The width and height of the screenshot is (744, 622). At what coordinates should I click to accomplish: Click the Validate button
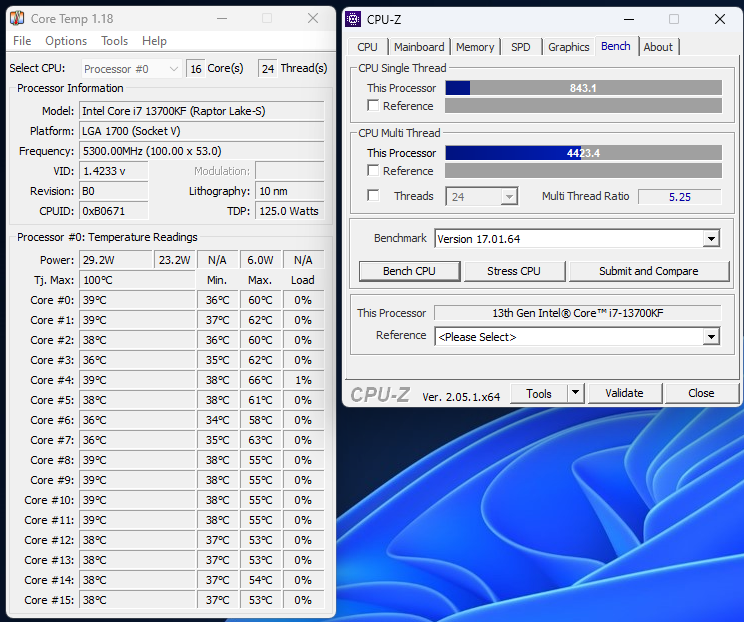coord(624,393)
